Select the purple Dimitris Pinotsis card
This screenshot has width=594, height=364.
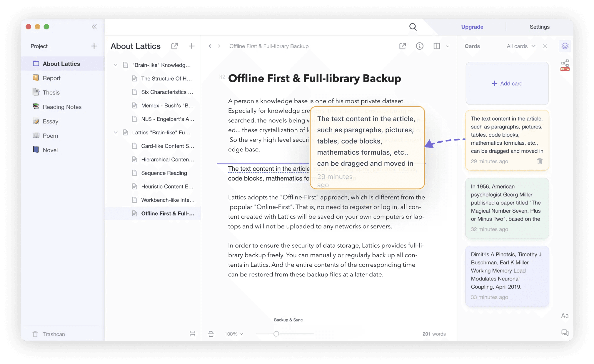point(507,276)
